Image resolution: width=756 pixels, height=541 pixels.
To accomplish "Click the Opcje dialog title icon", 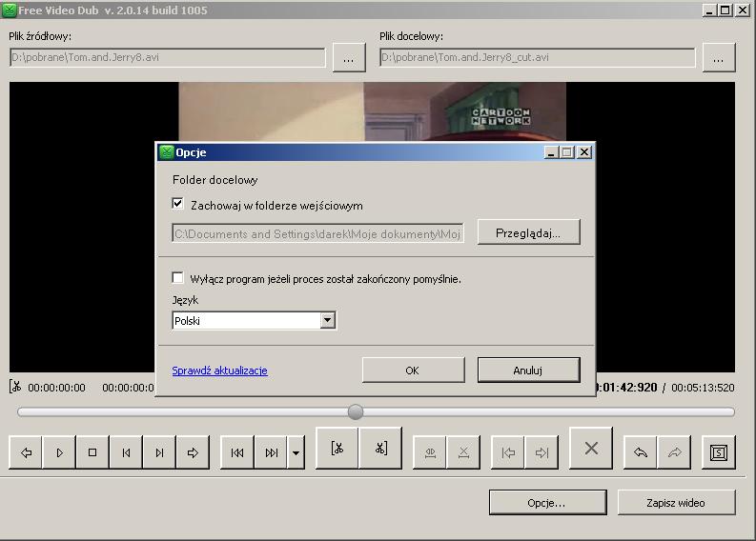I will (166, 152).
